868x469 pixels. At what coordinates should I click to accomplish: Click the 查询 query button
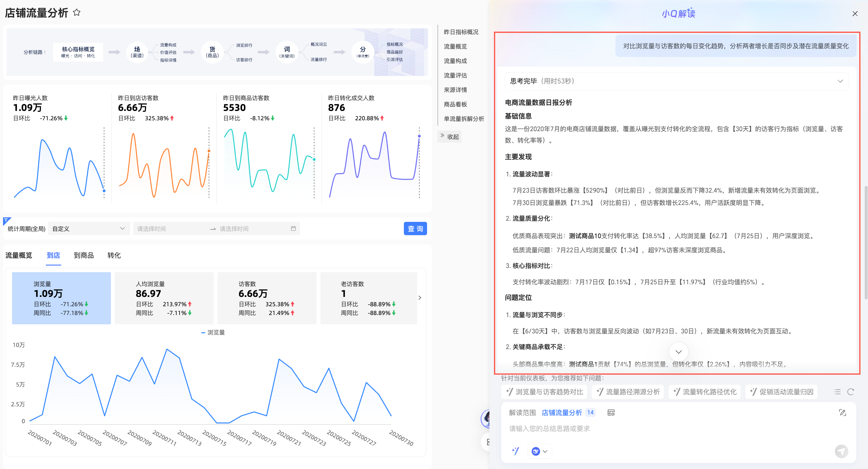point(415,228)
